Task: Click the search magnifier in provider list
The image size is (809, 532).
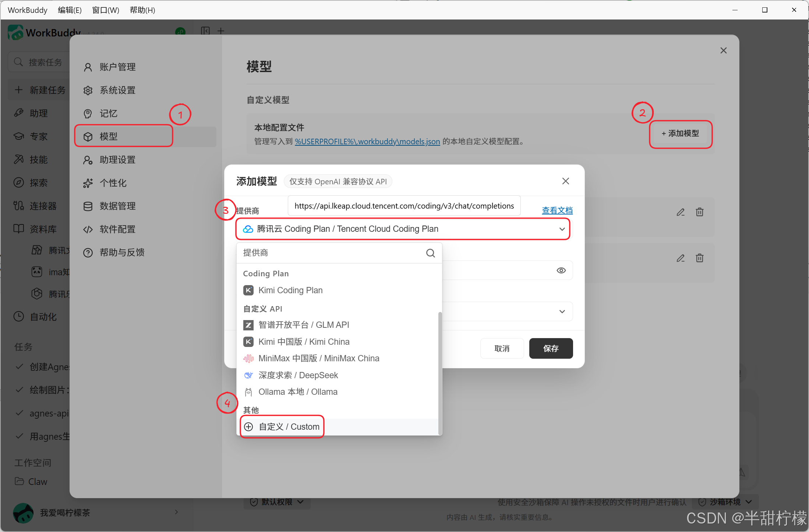Action: click(x=431, y=253)
